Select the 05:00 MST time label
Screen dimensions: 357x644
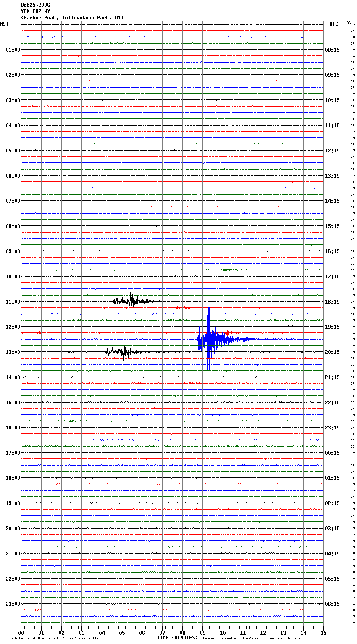click(13, 151)
